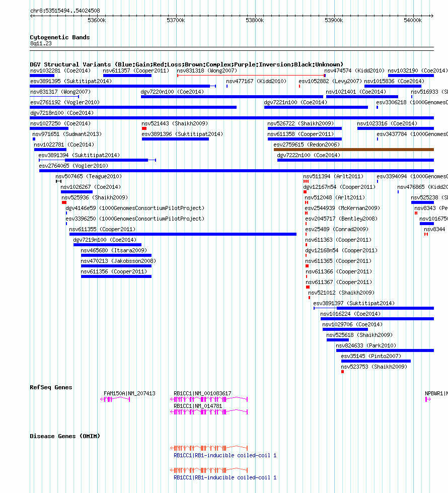
Task: Select the esv35145 (Pinto2007) label
Action: tap(371, 357)
